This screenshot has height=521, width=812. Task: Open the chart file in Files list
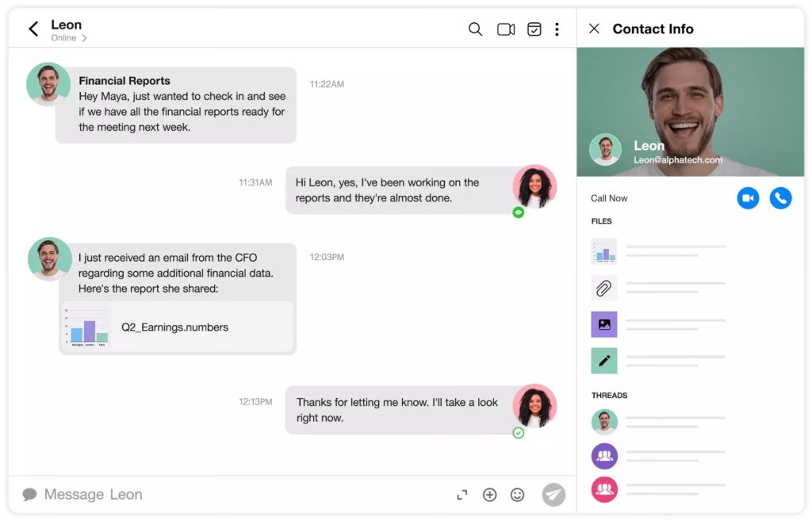pos(604,251)
